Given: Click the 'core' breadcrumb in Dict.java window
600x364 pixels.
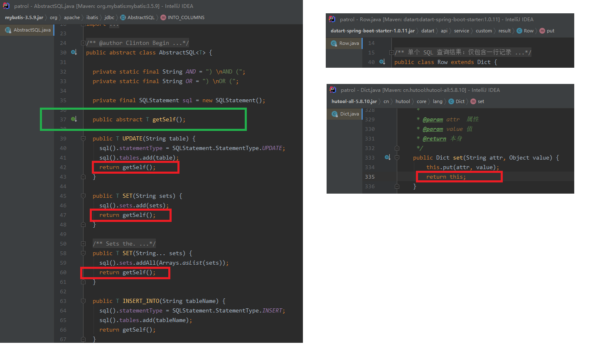Looking at the screenshot, I should click(421, 101).
